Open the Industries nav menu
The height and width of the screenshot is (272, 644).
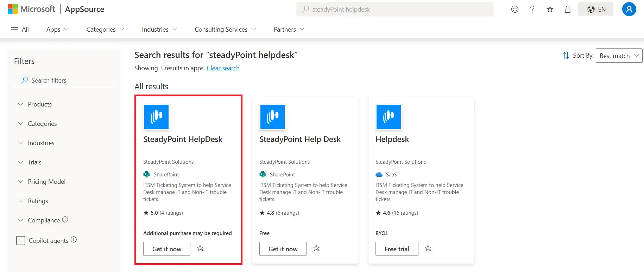point(159,30)
